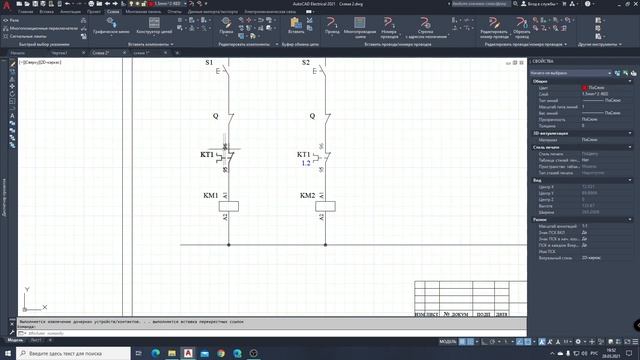
Task: Toggle polar tracking in status bar
Action: click(493, 342)
